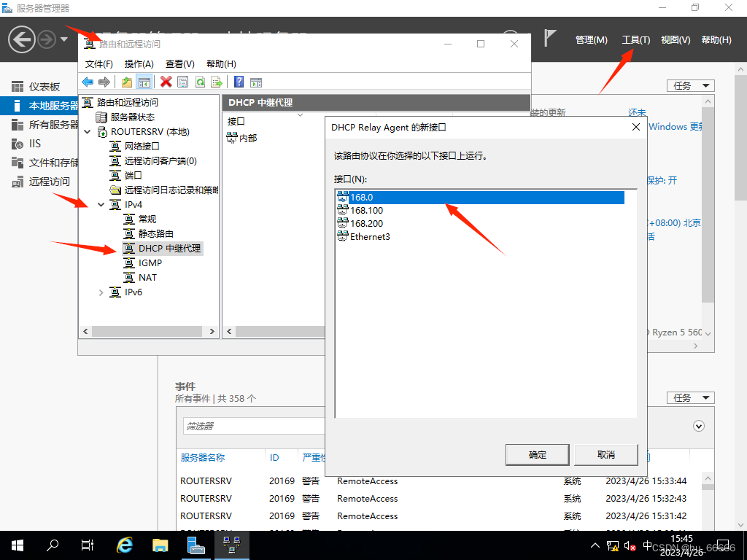
Task: Open the 操作(A) menu
Action: [x=139, y=64]
